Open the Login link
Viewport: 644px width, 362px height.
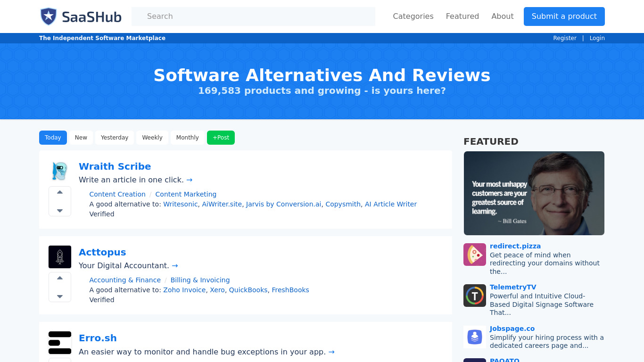click(597, 38)
